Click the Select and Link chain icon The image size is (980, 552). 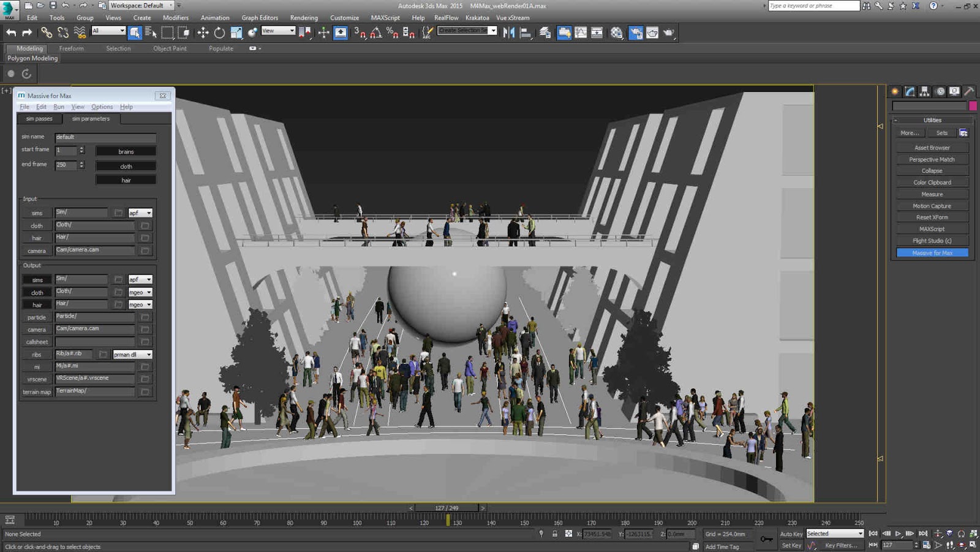(47, 33)
